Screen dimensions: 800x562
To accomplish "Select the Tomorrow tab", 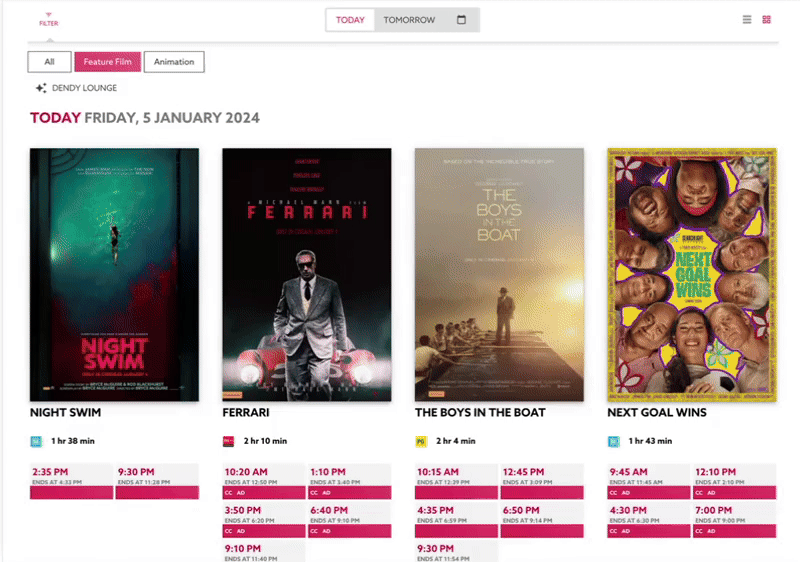I will click(409, 20).
